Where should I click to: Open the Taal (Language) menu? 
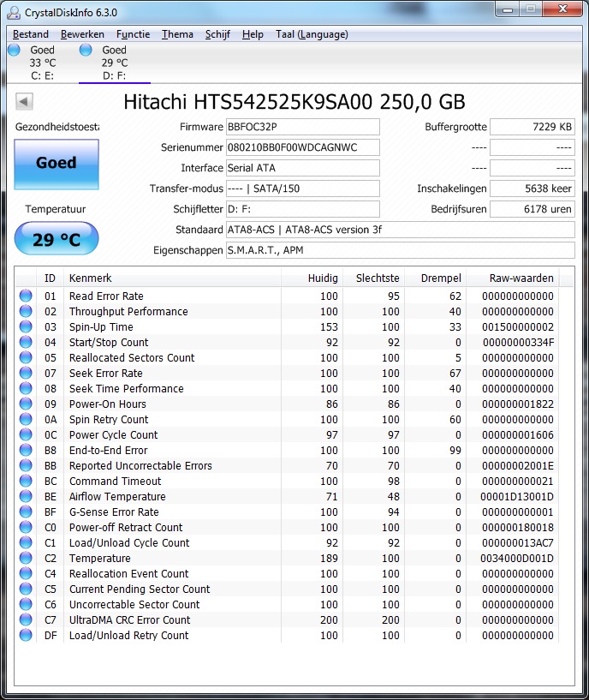point(312,34)
